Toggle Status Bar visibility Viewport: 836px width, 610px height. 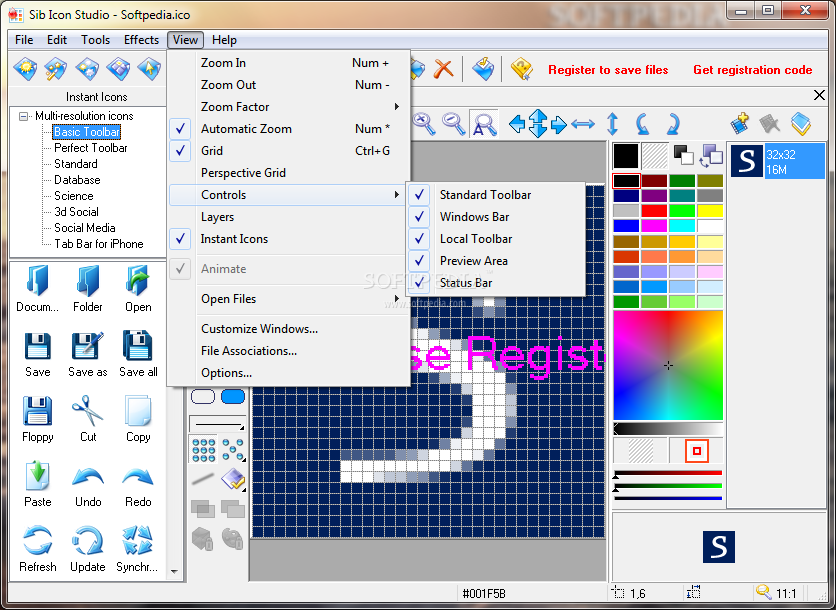click(x=495, y=283)
